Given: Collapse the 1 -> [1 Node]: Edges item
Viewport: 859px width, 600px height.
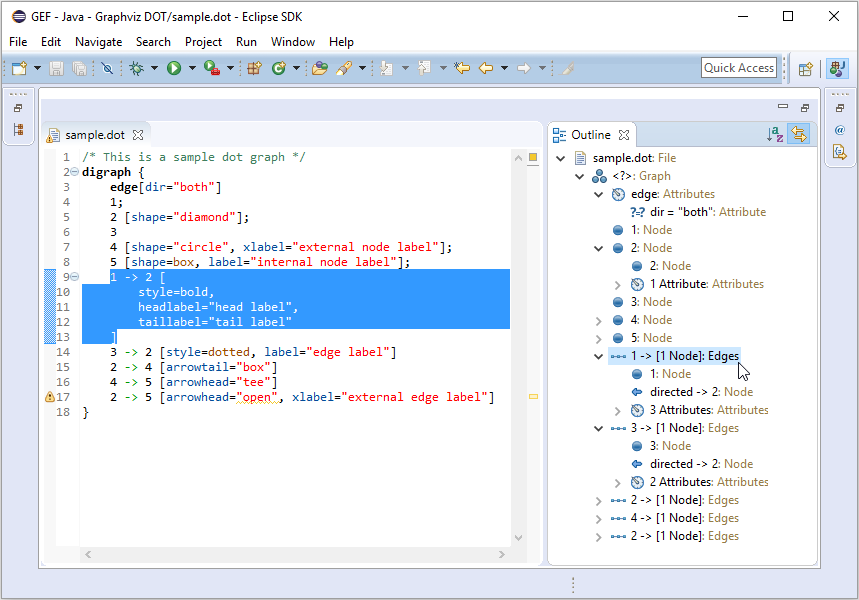Looking at the screenshot, I should point(599,357).
